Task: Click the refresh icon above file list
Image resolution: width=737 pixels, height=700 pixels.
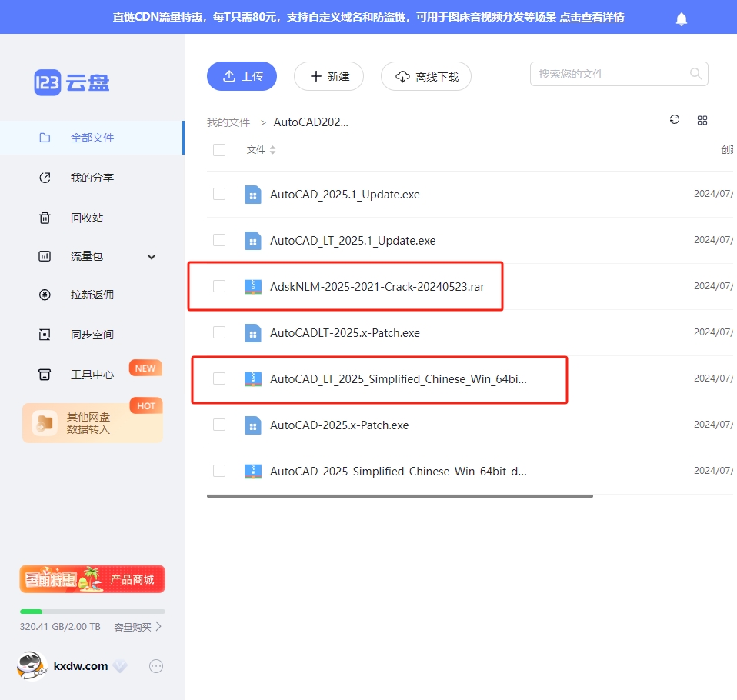Action: pos(675,119)
